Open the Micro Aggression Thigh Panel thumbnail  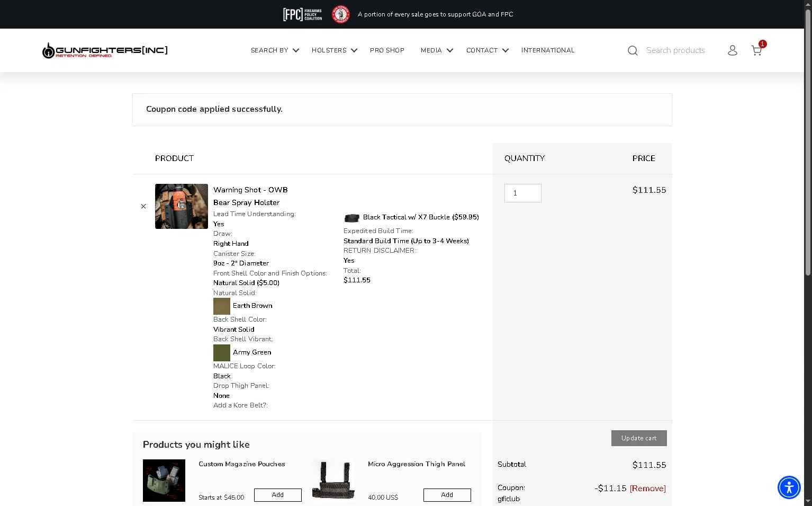(x=333, y=481)
